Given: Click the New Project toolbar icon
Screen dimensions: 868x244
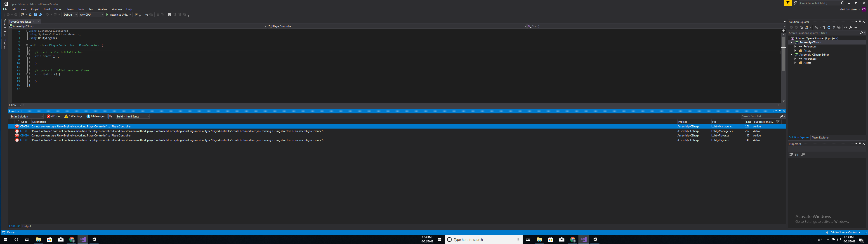Looking at the screenshot, I should pos(23,15).
